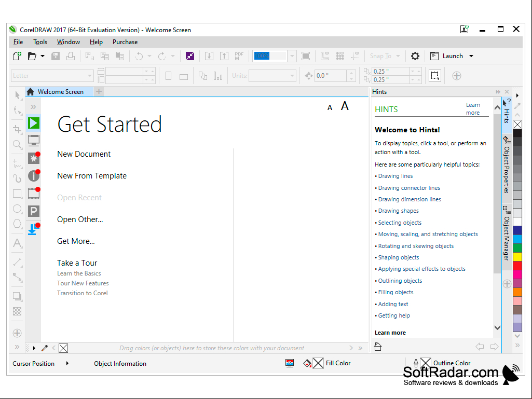The width and height of the screenshot is (532, 399).
Task: Expand the Open button's dropdown arrow
Action: (x=43, y=56)
